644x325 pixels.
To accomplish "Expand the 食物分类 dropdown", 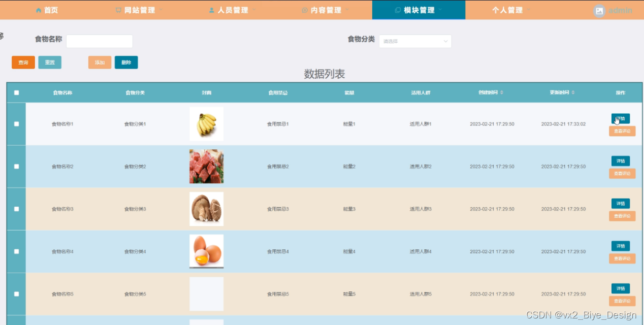I will pos(415,41).
